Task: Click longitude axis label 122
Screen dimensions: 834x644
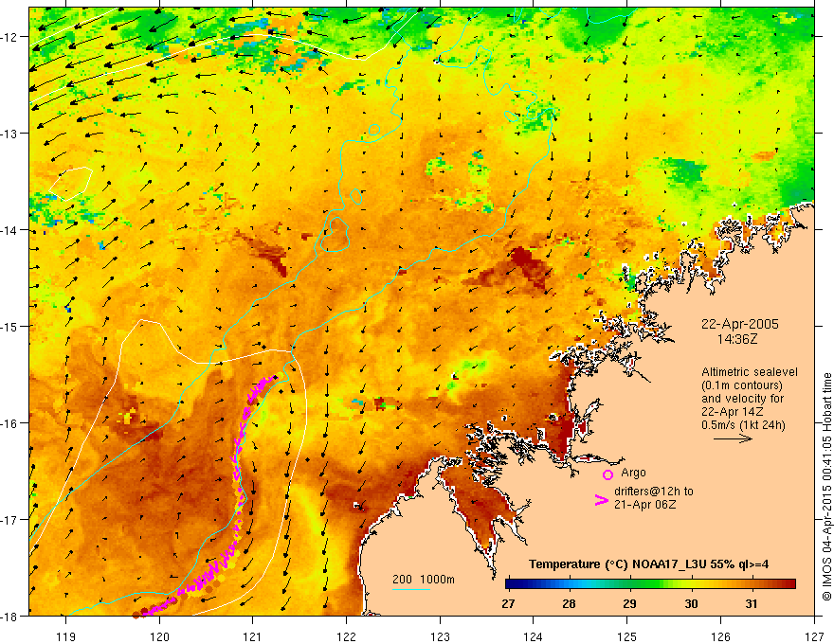Action: tap(346, 636)
